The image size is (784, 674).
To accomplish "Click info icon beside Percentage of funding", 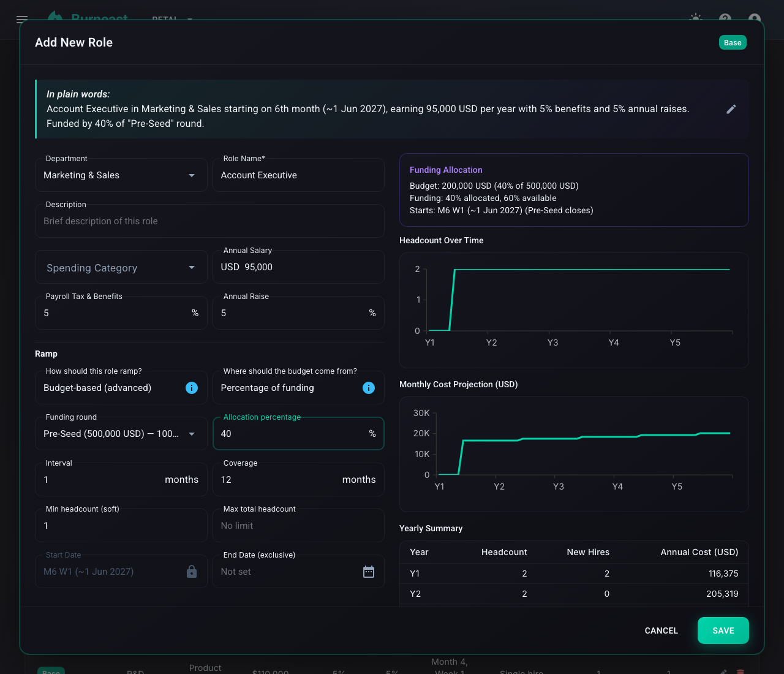I will pyautogui.click(x=369, y=388).
